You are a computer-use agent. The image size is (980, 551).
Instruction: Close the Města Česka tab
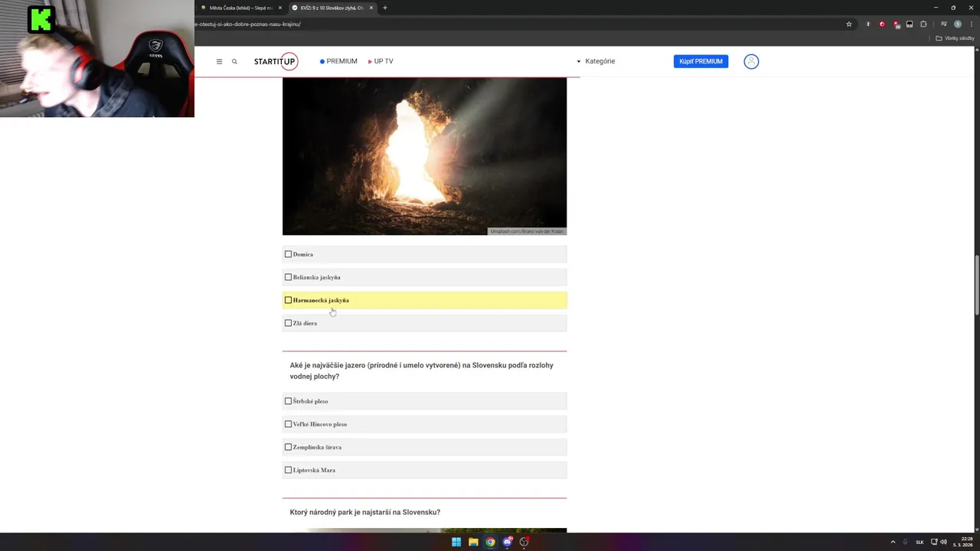(280, 8)
